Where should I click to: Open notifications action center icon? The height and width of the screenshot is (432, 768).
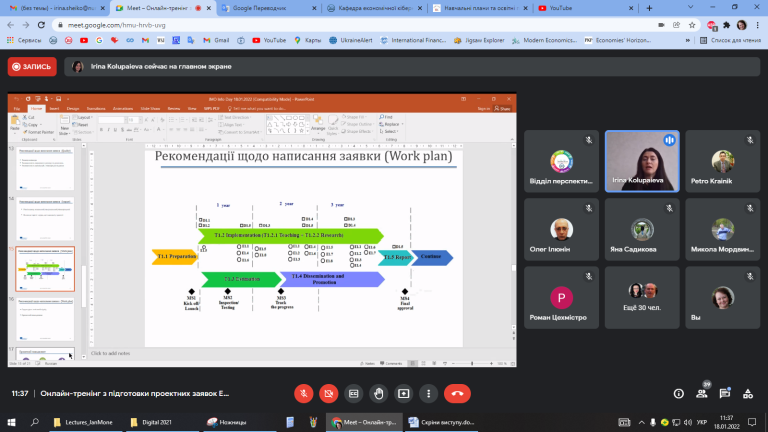pyautogui.click(x=752, y=422)
